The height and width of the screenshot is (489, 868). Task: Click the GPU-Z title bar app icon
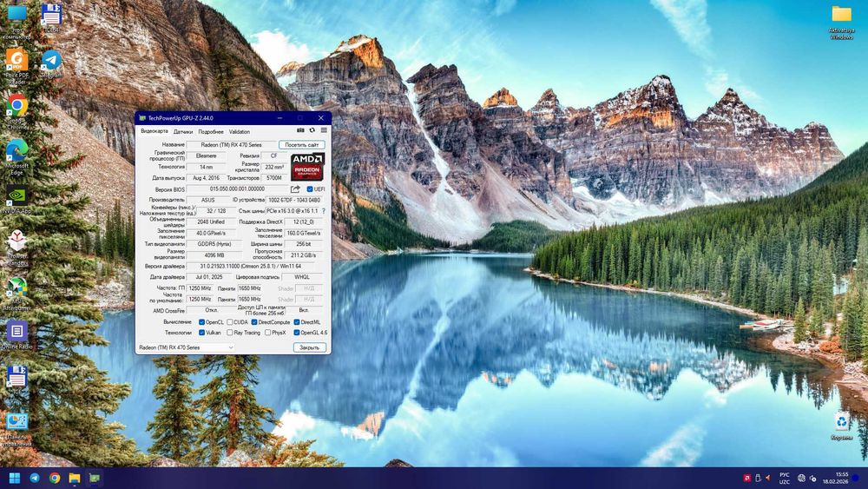click(142, 118)
